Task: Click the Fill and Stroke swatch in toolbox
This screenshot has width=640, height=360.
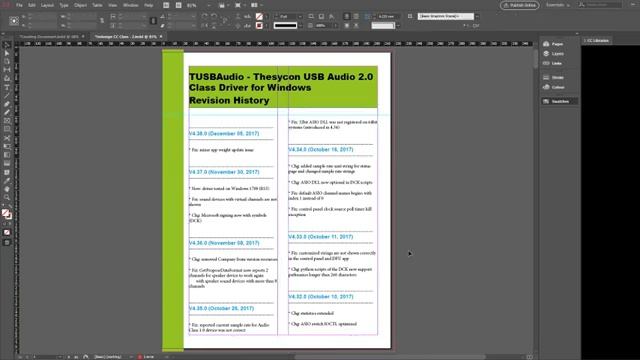Action: click(7, 214)
